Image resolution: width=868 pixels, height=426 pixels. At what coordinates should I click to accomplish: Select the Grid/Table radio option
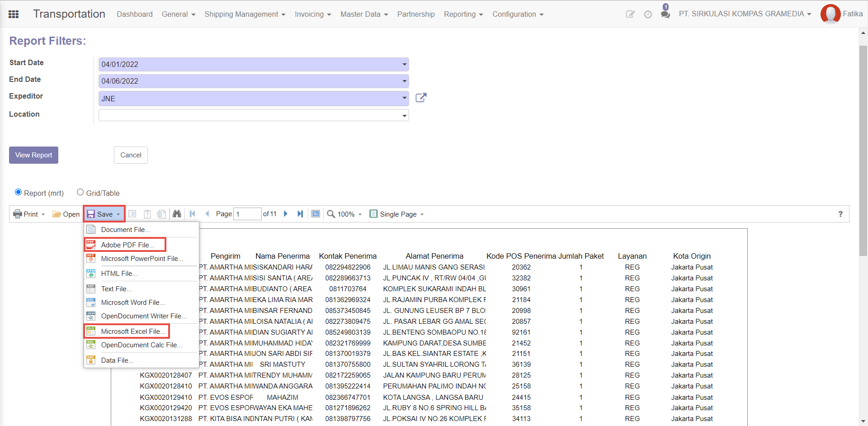[x=80, y=192]
